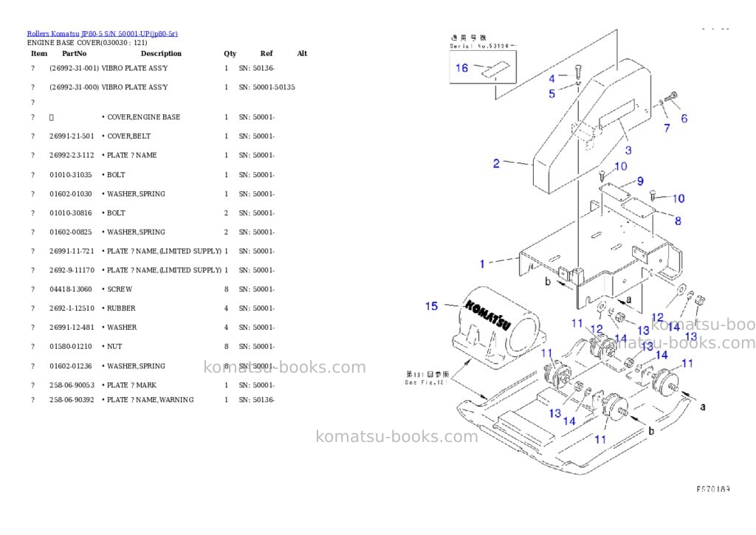Click the Qty column header
Image resolution: width=756 pixels, height=535 pixels.
(230, 53)
